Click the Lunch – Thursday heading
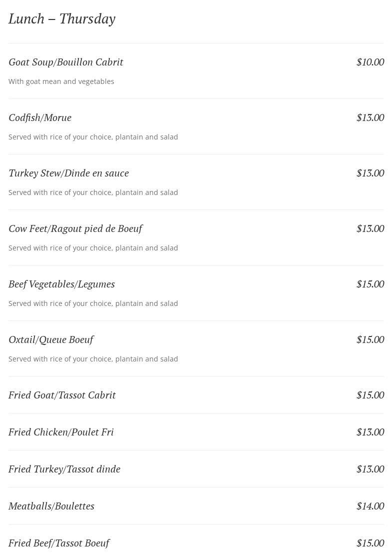Image resolution: width=392 pixels, height=558 pixels. (x=62, y=19)
